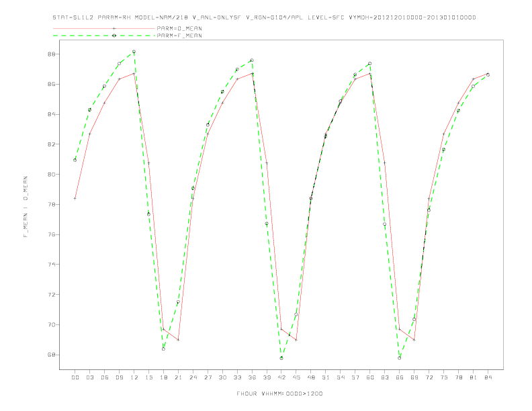
Task: Click the F_MEAN circle marker at hour 00
Action: coord(75,160)
